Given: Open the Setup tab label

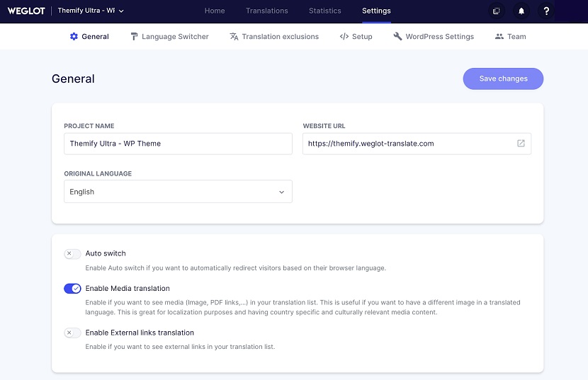Looking at the screenshot, I should [362, 36].
